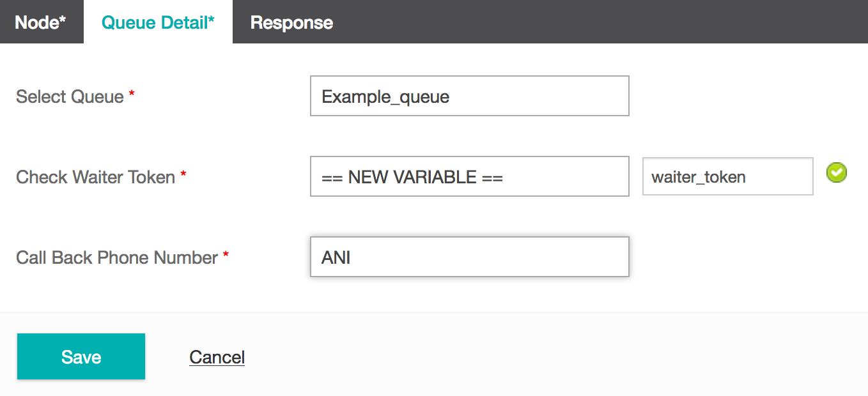
Task: Click empty dark tab bar after Response
Action: pos(607,22)
